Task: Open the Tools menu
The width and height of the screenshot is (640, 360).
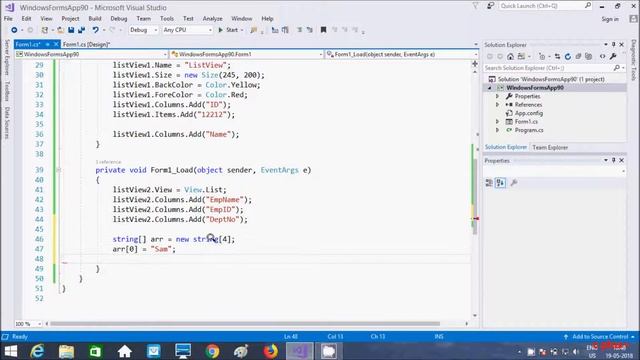Action: coord(167,18)
